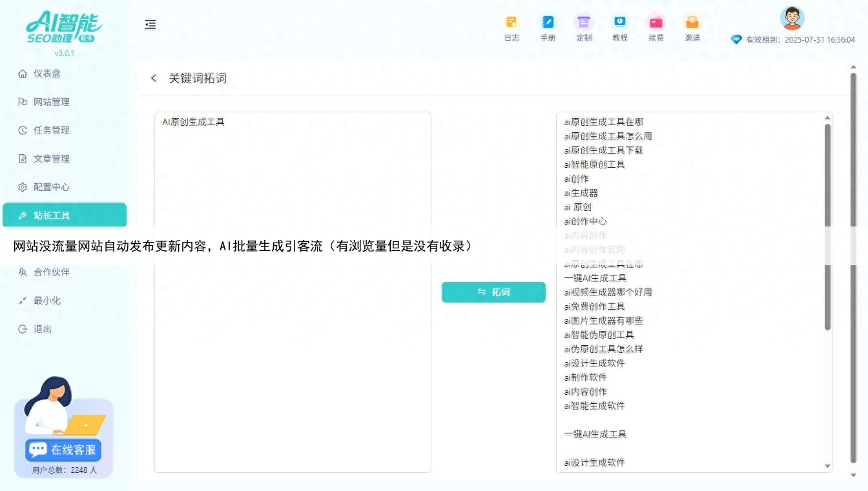Image resolution: width=868 pixels, height=491 pixels.
Task: Open 网站管理 from the sidebar
Action: (50, 101)
